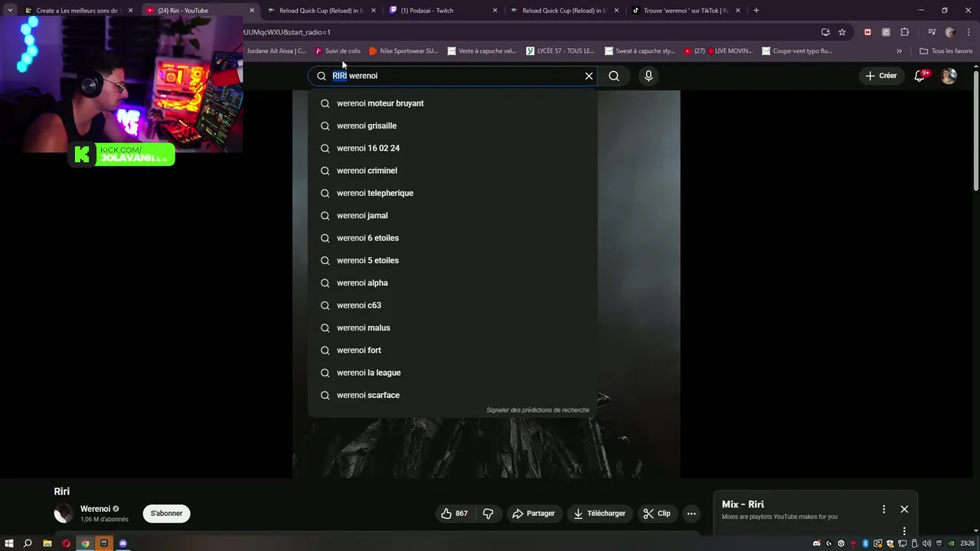Start voice search with microphone icon

(x=648, y=76)
